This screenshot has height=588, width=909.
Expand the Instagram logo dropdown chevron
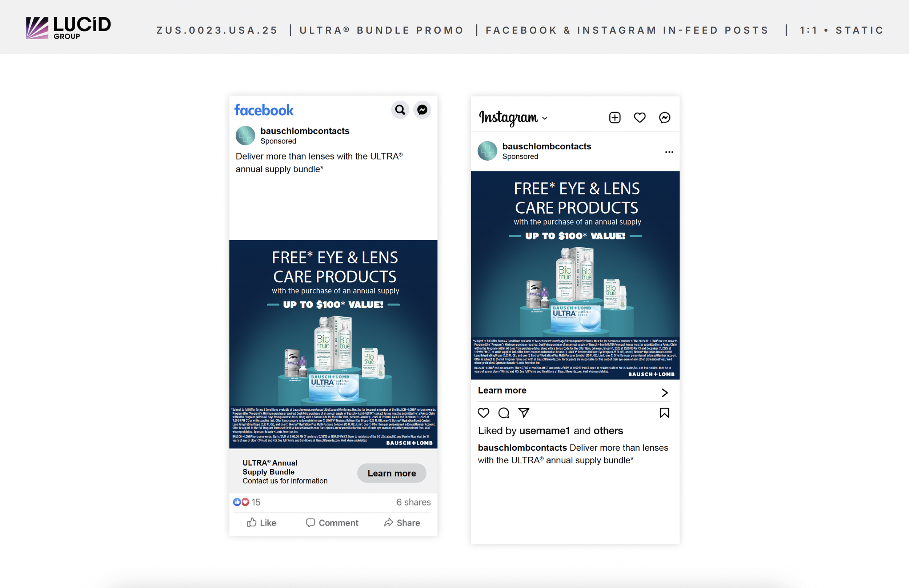pos(545,118)
